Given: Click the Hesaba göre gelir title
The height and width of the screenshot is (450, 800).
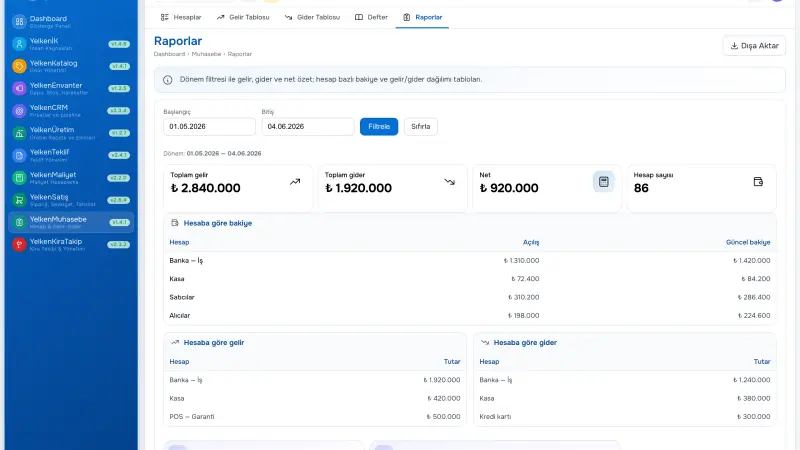Looking at the screenshot, I should 214,343.
